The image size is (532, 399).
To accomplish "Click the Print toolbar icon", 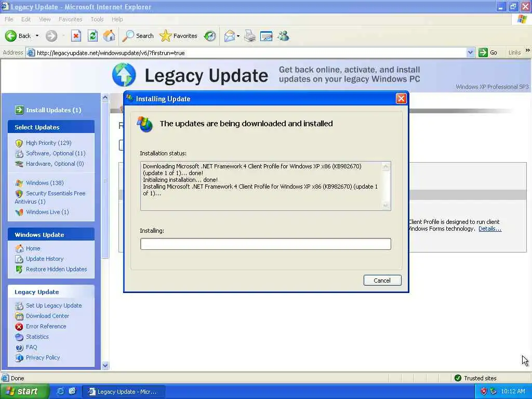I will [250, 36].
